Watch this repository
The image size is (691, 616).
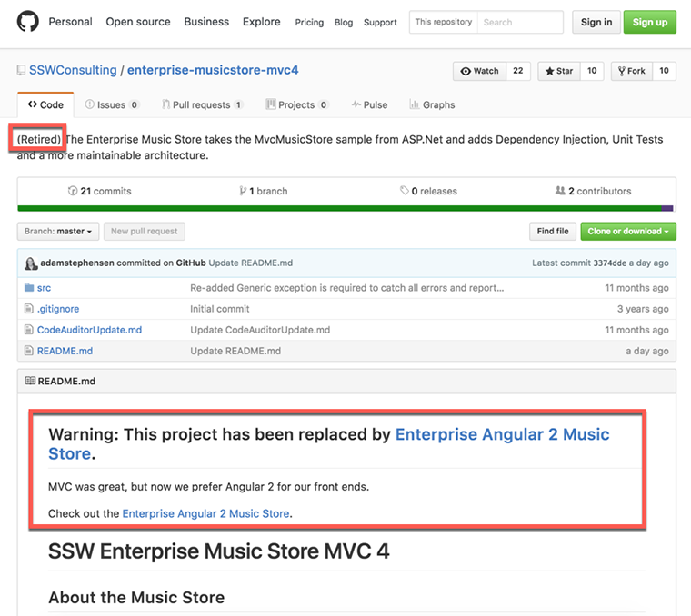[x=479, y=71]
